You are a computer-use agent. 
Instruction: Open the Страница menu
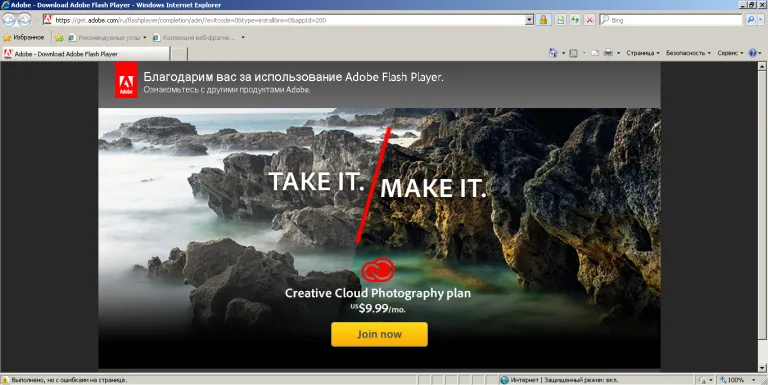pos(643,53)
